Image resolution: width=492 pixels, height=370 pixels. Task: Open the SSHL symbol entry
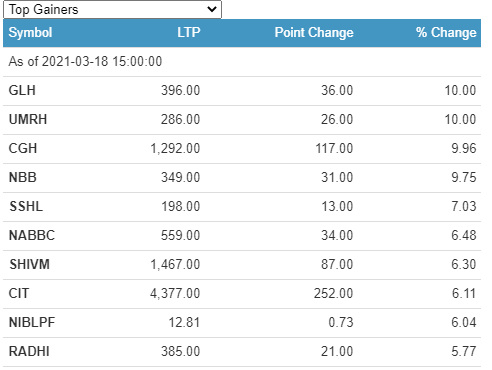coord(26,206)
